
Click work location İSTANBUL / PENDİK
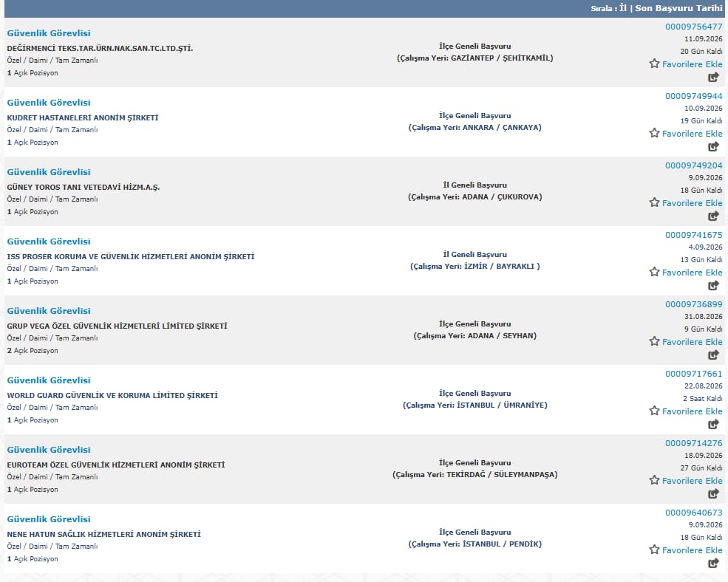click(475, 544)
